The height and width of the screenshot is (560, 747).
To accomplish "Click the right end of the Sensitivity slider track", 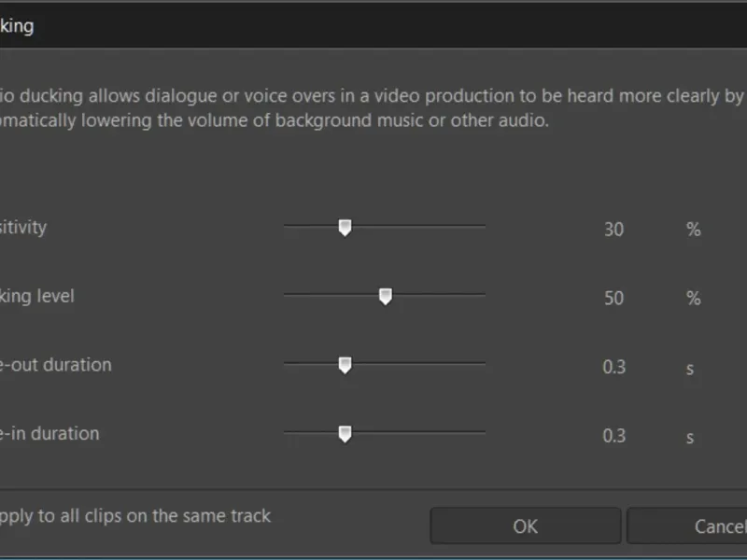I will tap(482, 226).
